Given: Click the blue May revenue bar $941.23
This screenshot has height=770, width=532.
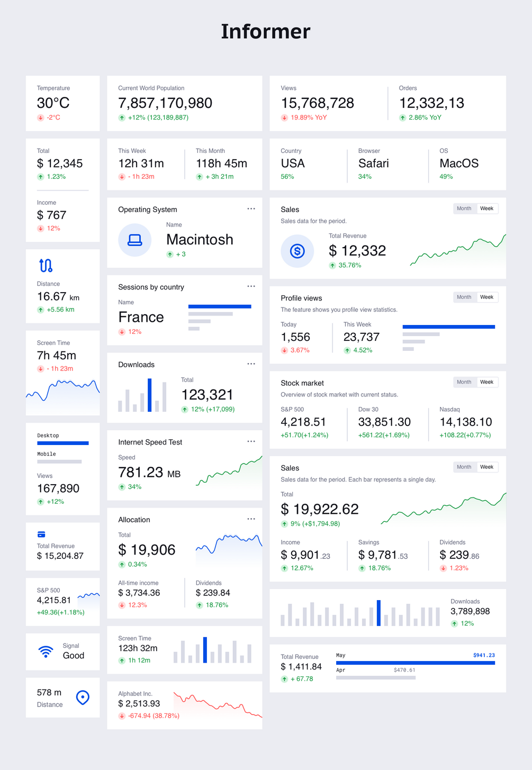Looking at the screenshot, I should 416,663.
